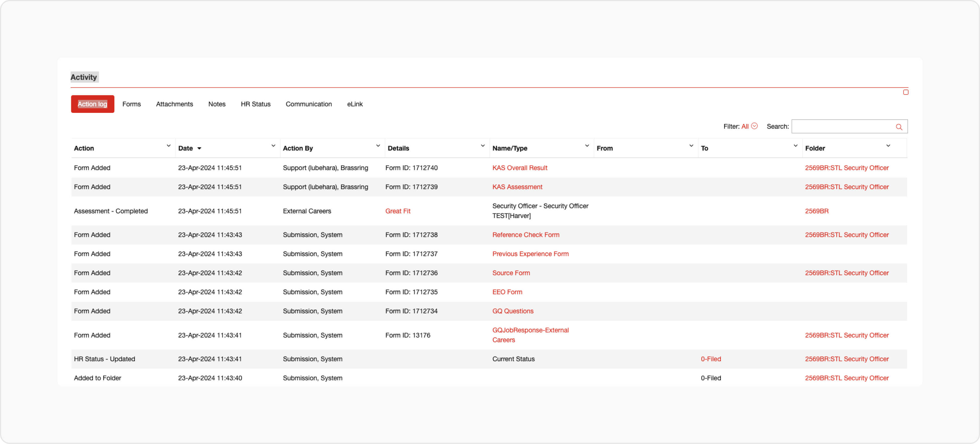Image resolution: width=980 pixels, height=444 pixels.
Task: Open the From column chevron menu
Action: 691,145
